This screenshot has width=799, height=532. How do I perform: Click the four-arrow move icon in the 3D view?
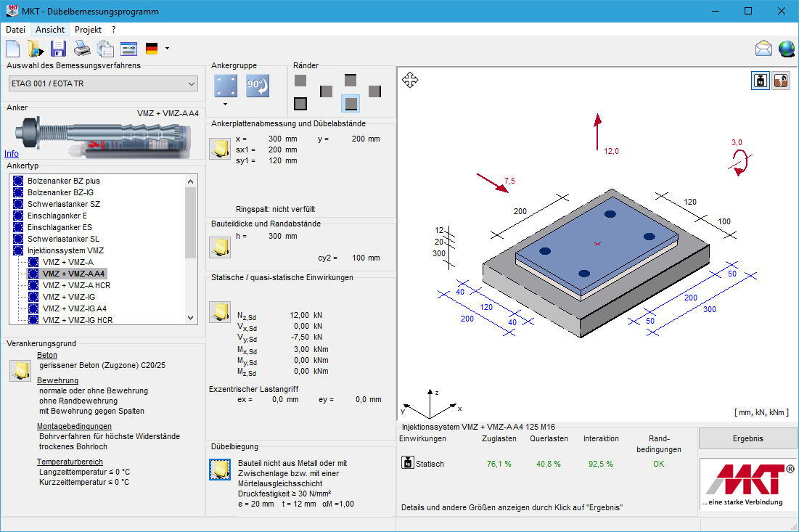point(410,80)
